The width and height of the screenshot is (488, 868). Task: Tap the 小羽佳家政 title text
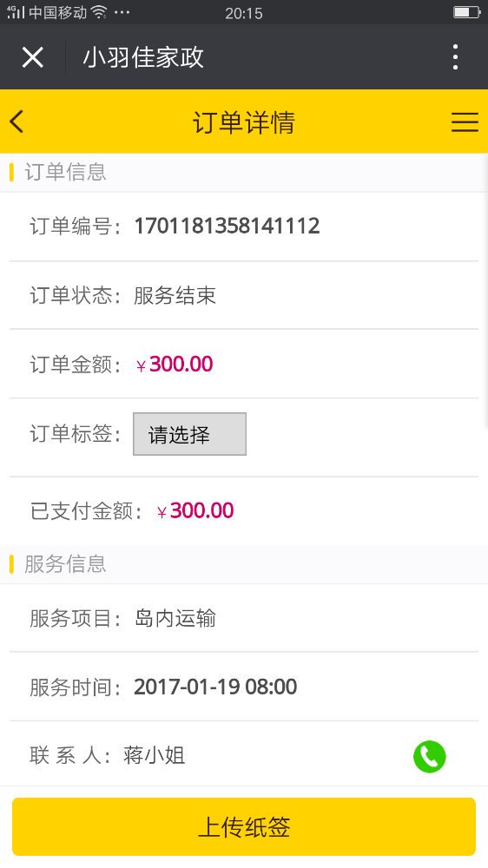tap(143, 57)
